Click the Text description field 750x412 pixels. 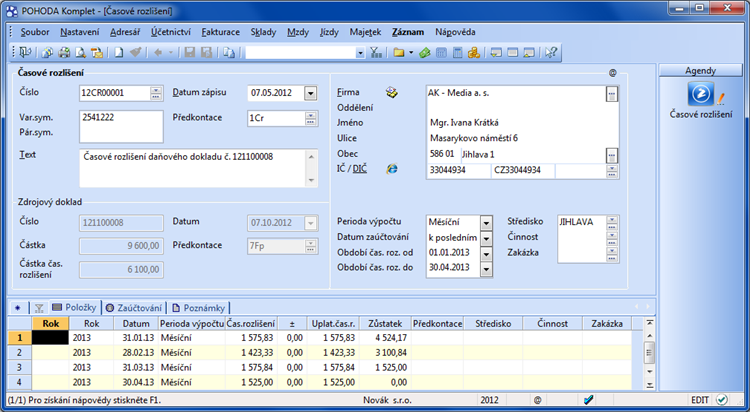point(193,167)
